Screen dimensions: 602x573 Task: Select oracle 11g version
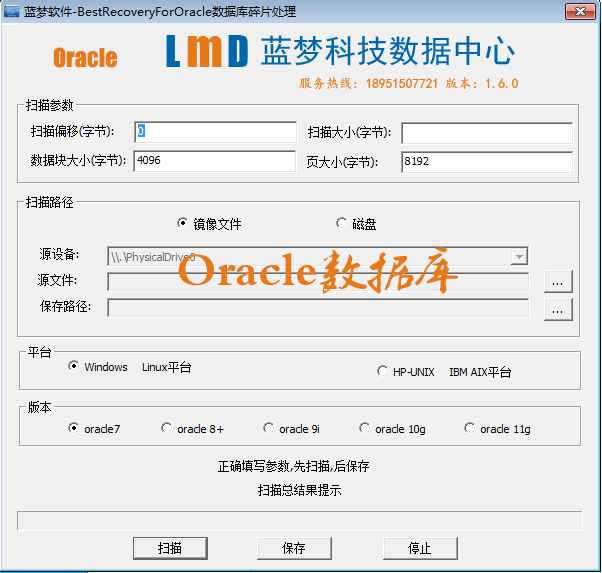point(470,428)
